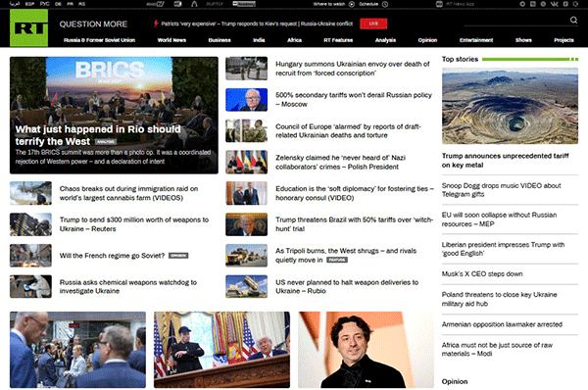Go to the Business section
Viewport: 588px width, 390px height.
point(220,40)
